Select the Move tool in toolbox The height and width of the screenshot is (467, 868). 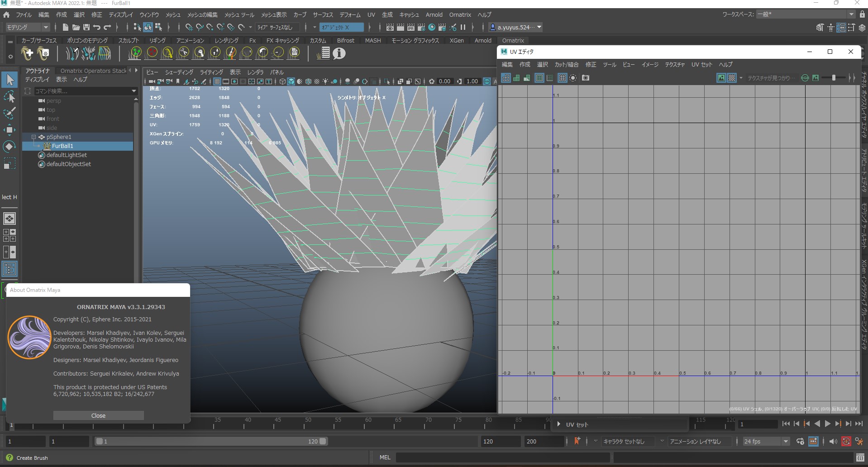(10, 130)
